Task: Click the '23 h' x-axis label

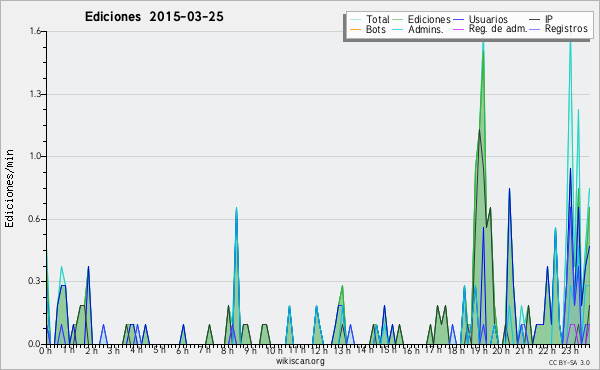Action: click(x=570, y=351)
